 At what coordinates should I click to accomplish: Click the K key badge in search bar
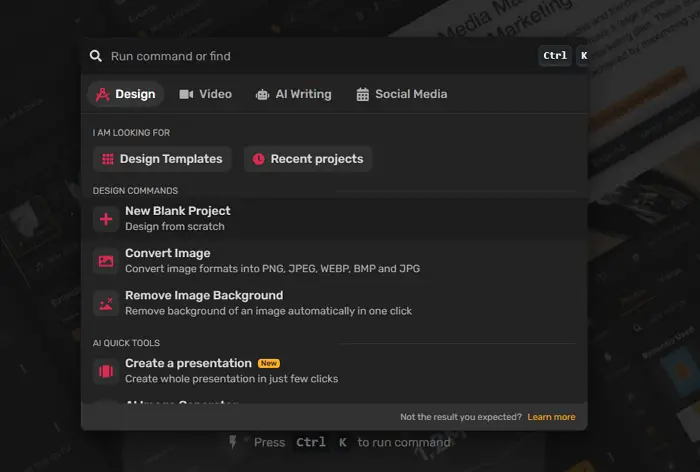click(583, 56)
